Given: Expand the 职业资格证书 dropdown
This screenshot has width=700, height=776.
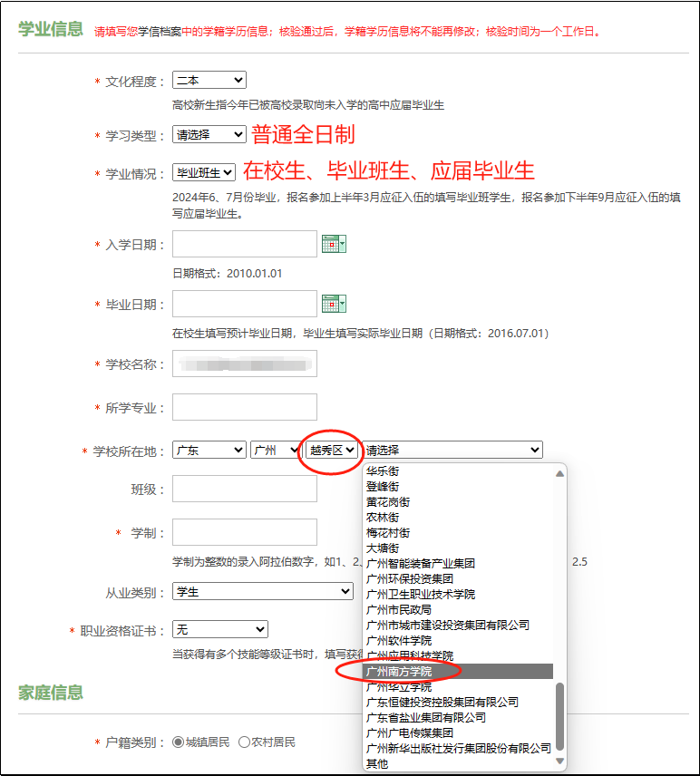Looking at the screenshot, I should 220,629.
